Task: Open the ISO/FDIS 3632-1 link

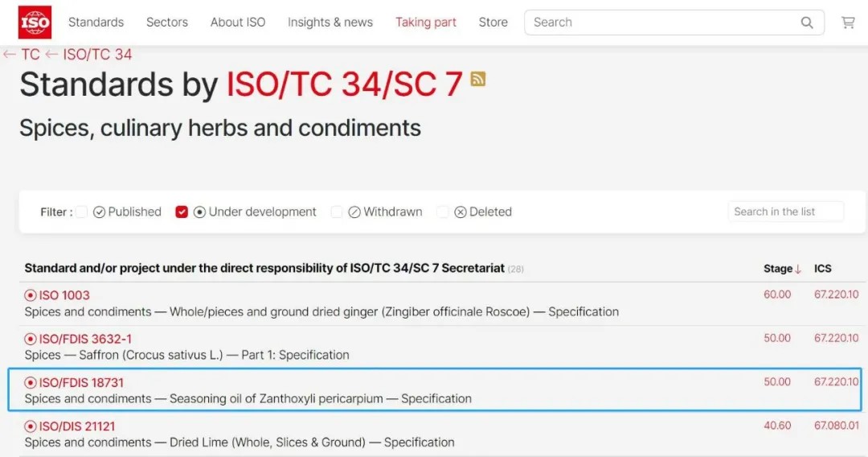Action: [x=85, y=339]
